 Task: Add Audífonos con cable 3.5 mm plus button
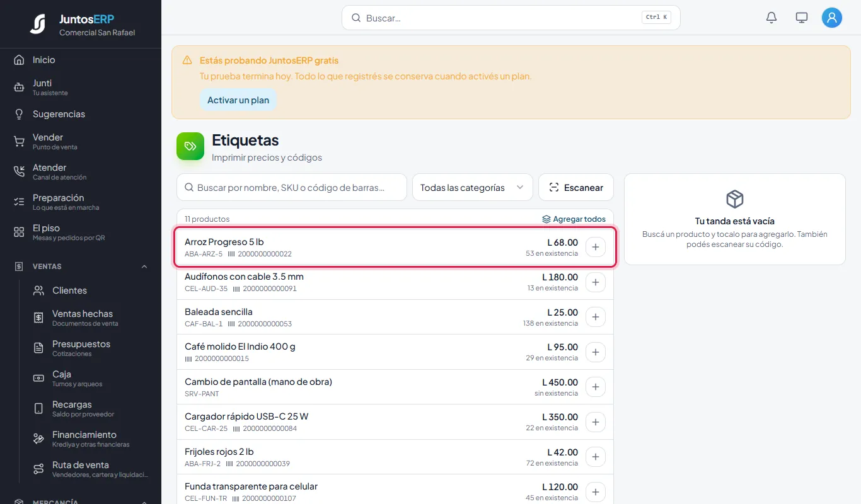[596, 282]
